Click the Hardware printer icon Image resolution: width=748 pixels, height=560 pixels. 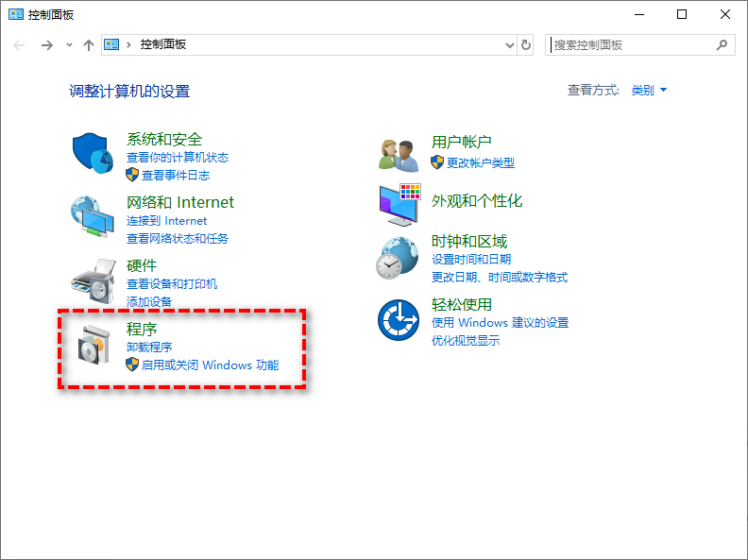(x=93, y=278)
